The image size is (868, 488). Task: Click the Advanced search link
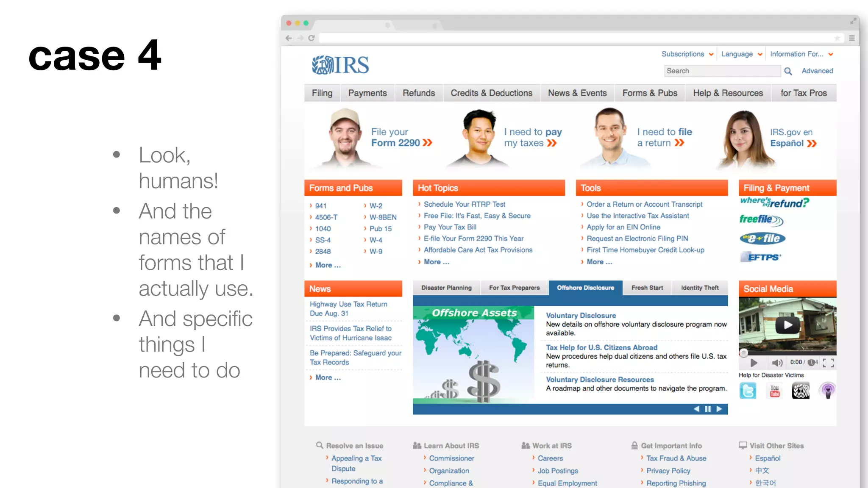[817, 71]
